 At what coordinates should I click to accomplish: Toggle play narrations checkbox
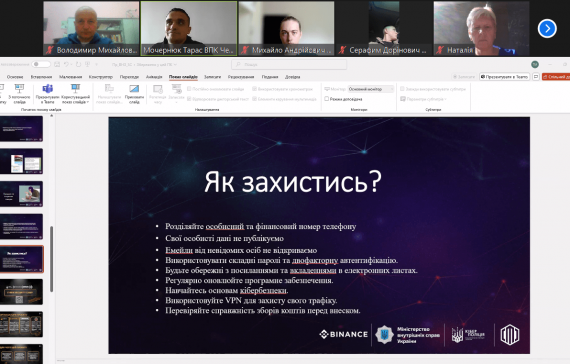point(189,99)
